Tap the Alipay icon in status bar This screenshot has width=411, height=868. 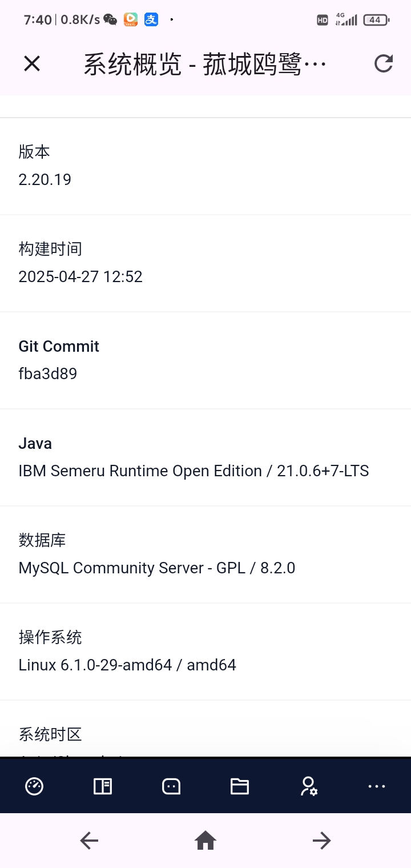click(151, 19)
